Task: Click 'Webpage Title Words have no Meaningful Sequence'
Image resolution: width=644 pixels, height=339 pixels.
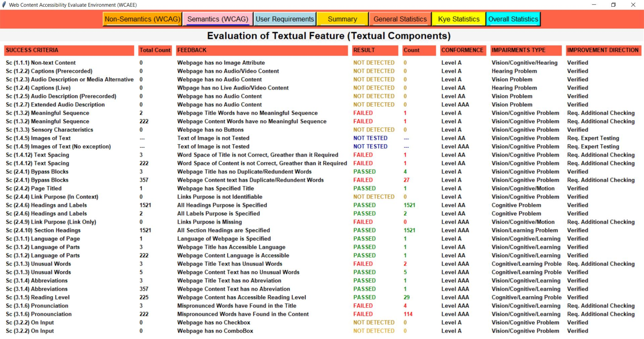Action: click(x=247, y=113)
